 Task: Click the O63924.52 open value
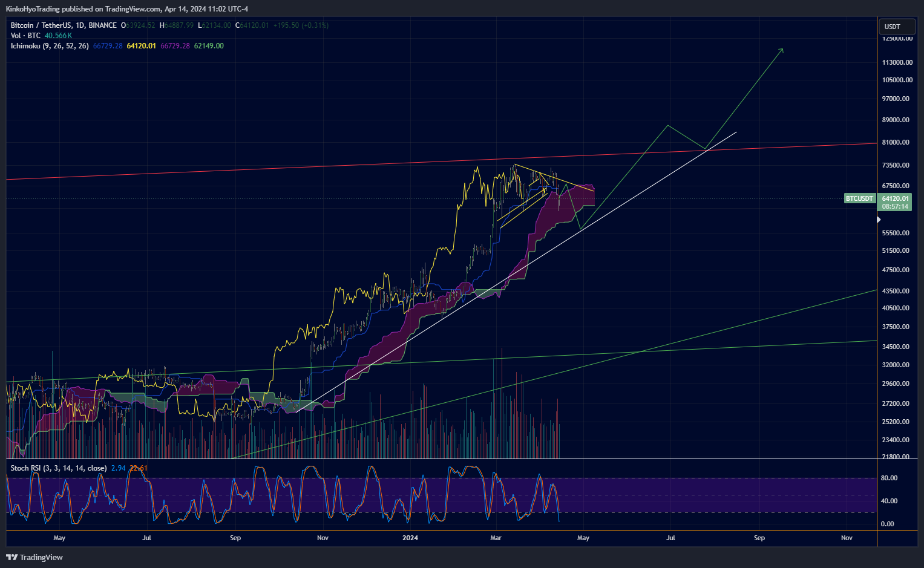tap(138, 25)
